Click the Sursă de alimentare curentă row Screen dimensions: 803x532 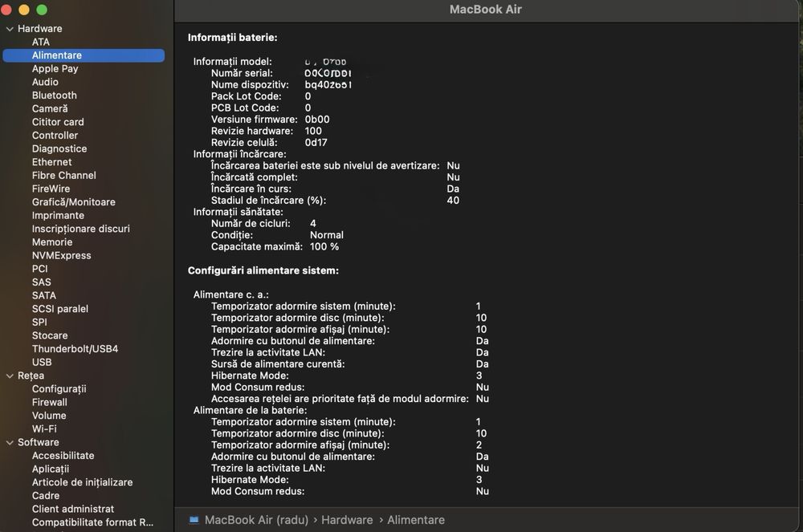click(350, 364)
